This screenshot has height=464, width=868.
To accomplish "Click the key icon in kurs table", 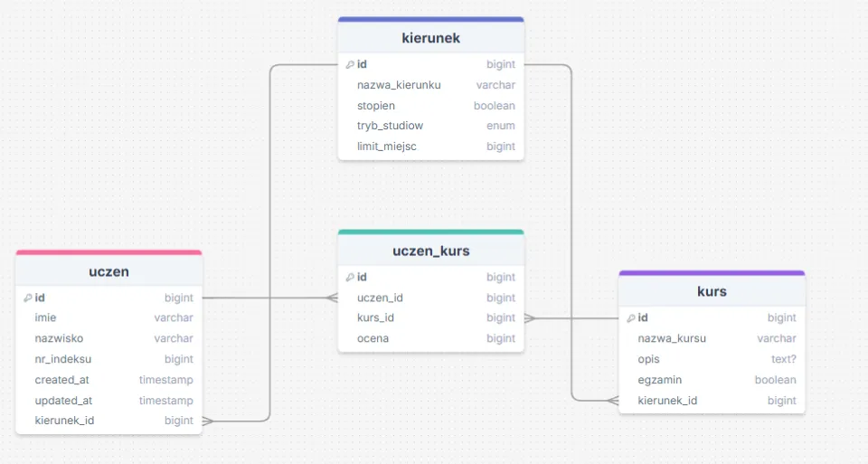I will click(x=631, y=317).
